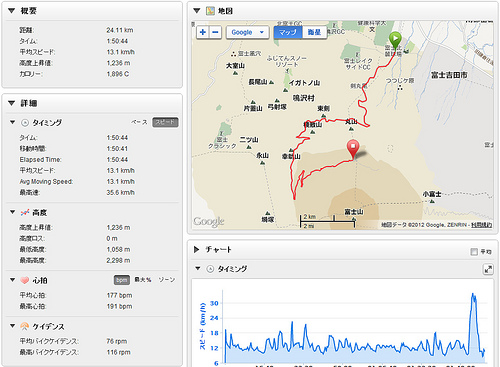Select the min elevation value 1,058 m
500x367 pixels.
[x=118, y=249]
